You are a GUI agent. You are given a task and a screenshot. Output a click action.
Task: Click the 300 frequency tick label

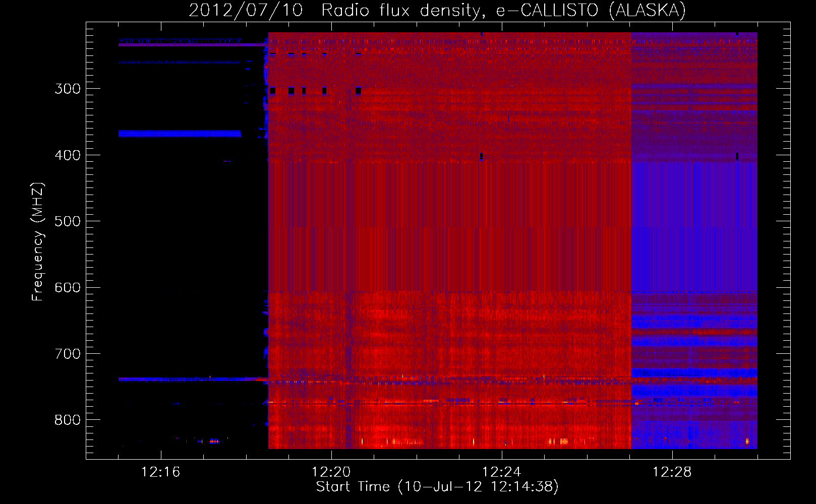click(x=68, y=89)
